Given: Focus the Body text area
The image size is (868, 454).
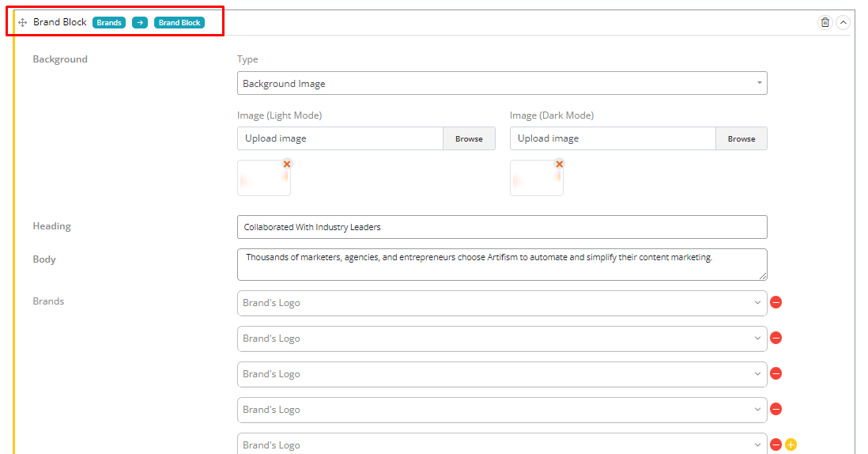Looking at the screenshot, I should [501, 264].
